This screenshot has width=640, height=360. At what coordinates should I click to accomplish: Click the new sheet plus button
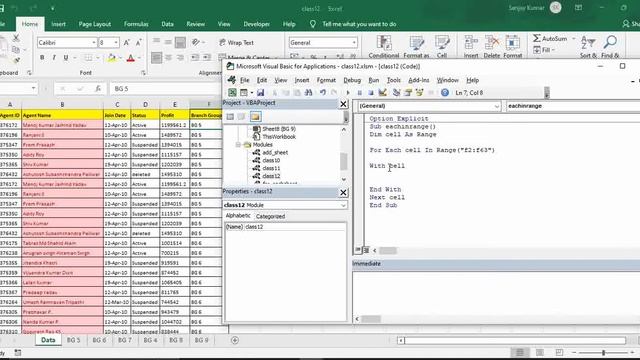click(235, 340)
